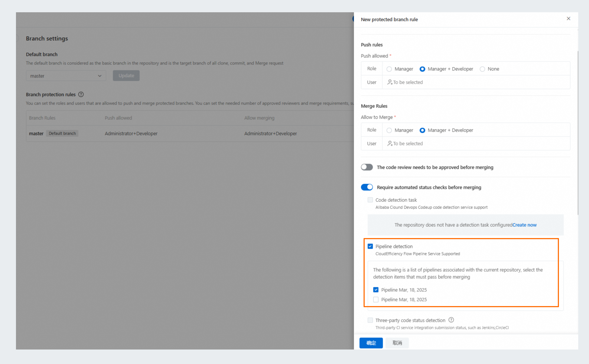Click the Branch protection rules help icon

coord(81,94)
